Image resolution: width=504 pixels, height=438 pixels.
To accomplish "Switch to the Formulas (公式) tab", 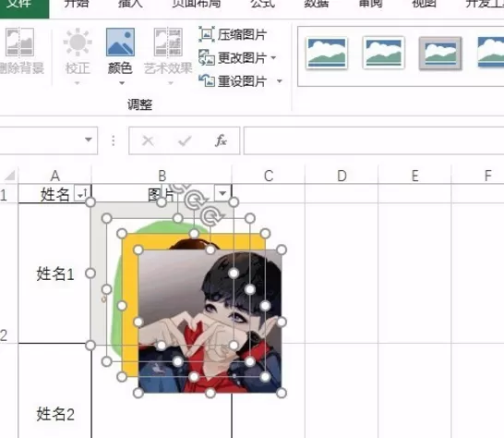I will (x=262, y=4).
